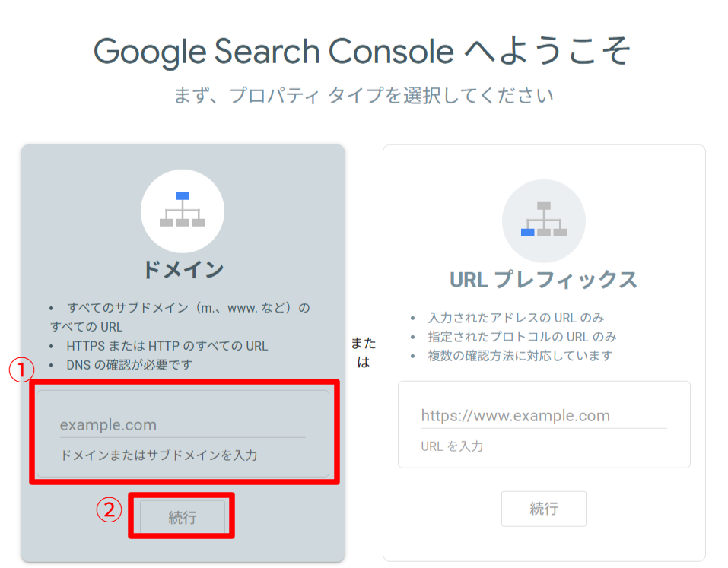The width and height of the screenshot is (728, 568).
Task: Select the ドメイン card heading
Action: click(183, 269)
